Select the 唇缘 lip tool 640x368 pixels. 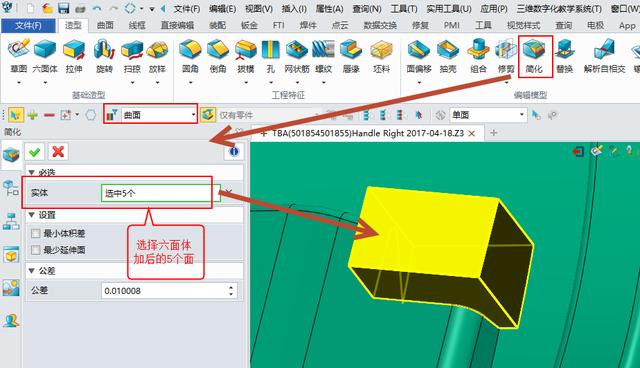[351, 56]
